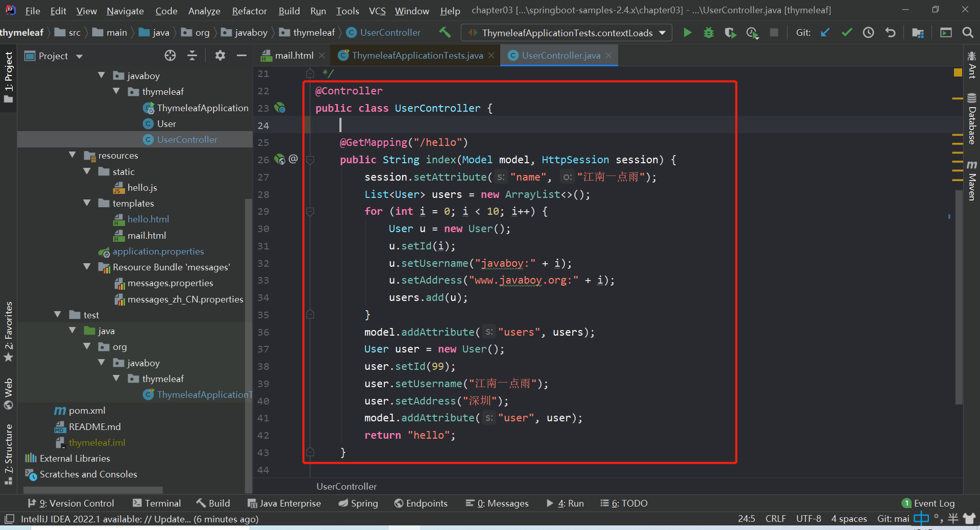Open the Terminal tool window
This screenshot has width=980, height=530.
157,503
